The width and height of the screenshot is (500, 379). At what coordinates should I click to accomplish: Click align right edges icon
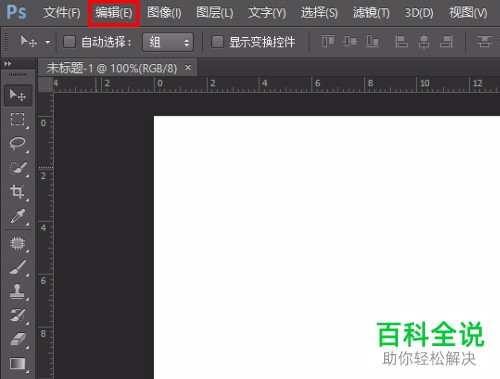[446, 42]
